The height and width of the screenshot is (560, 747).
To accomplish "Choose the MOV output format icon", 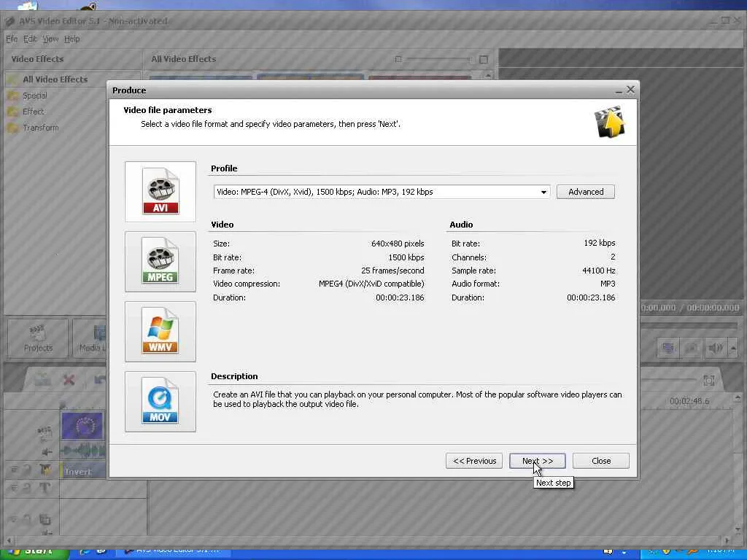I will pos(160,402).
